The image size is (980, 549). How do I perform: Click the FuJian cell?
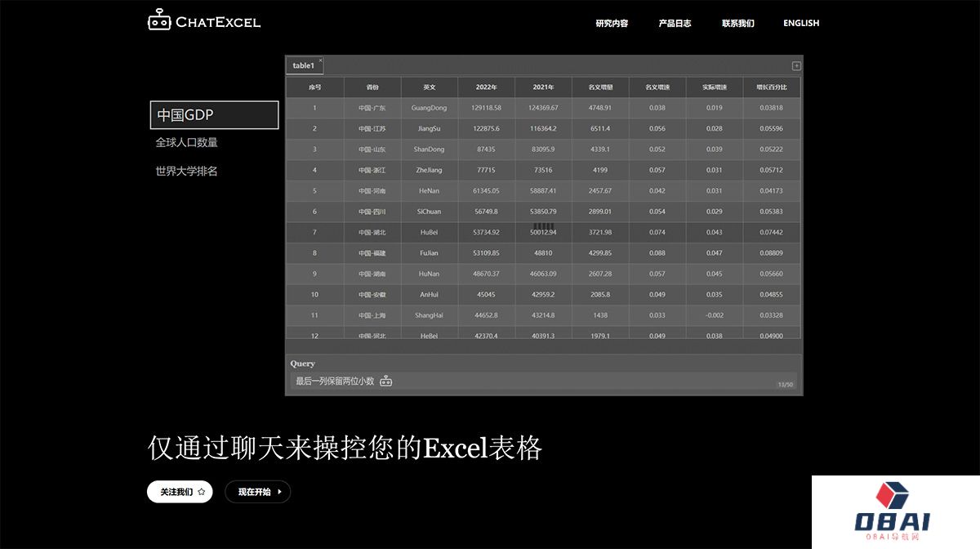tap(430, 253)
